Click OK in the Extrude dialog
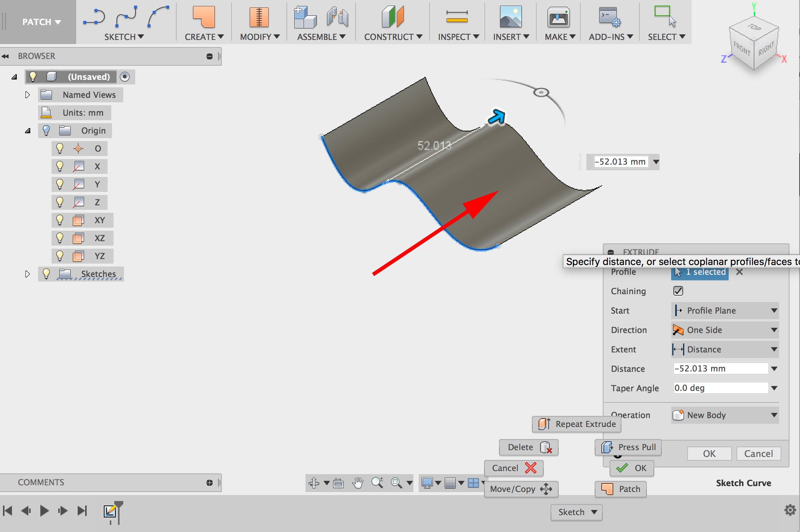Viewport: 800px width, 532px height. click(709, 454)
